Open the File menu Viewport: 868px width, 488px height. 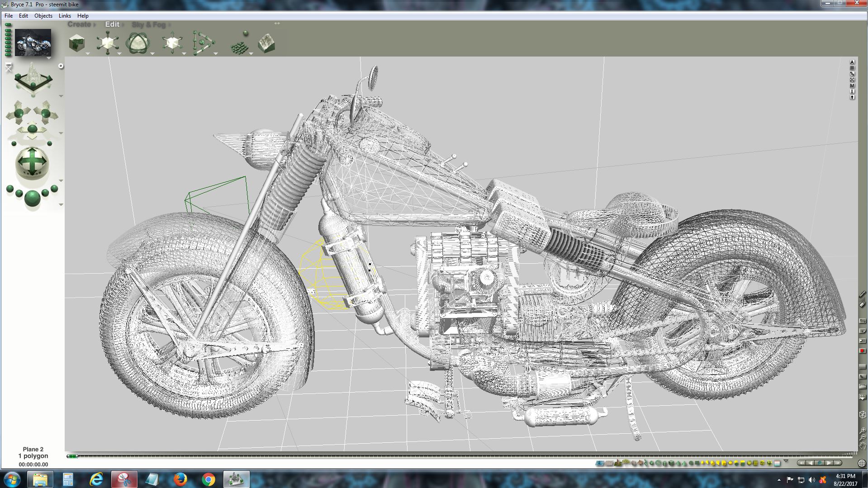click(x=9, y=15)
